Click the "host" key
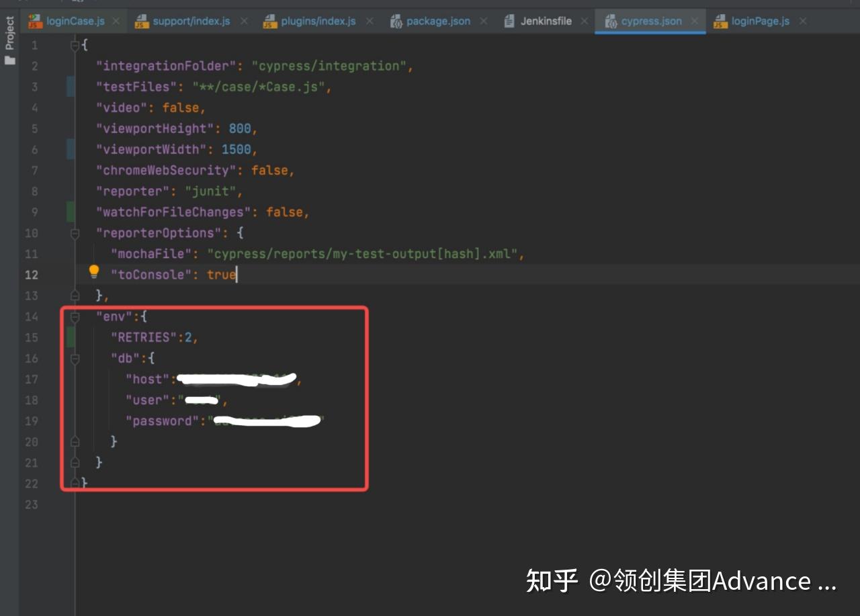 pyautogui.click(x=148, y=379)
